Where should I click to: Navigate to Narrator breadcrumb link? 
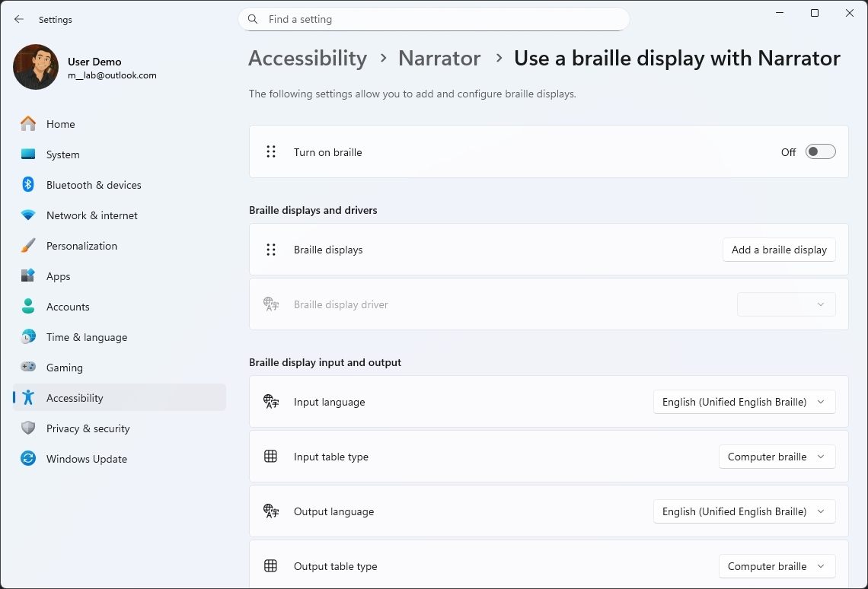pyautogui.click(x=439, y=59)
